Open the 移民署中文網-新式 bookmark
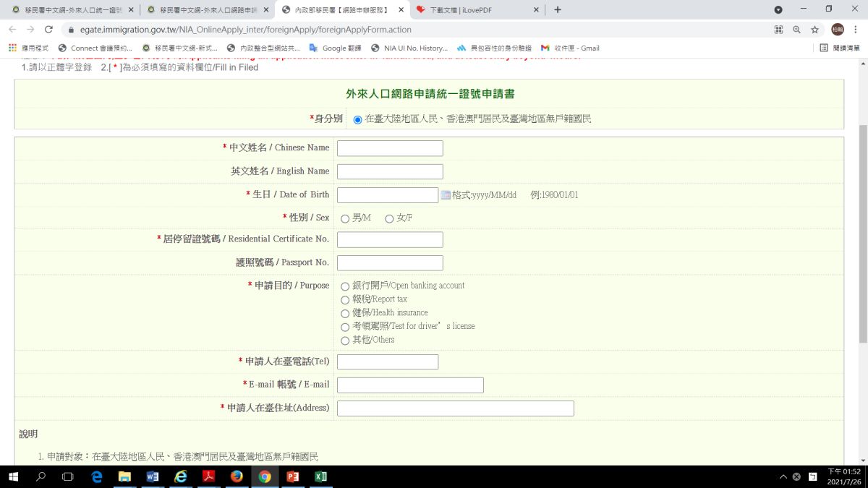 coord(179,48)
